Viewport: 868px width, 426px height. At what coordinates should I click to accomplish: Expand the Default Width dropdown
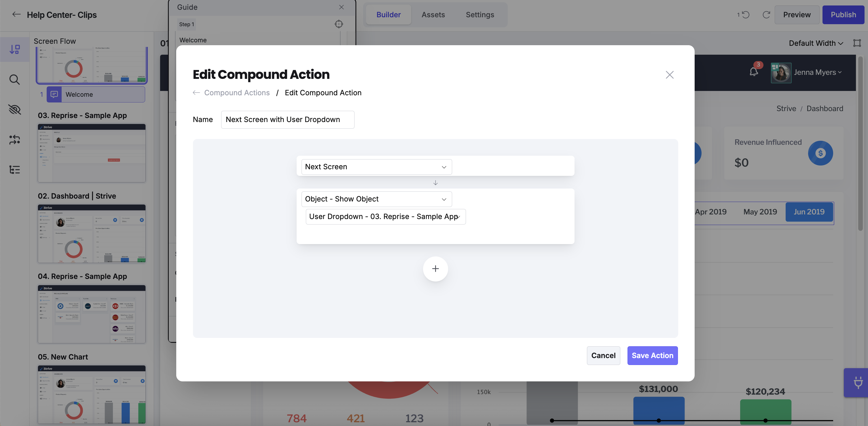tap(816, 43)
